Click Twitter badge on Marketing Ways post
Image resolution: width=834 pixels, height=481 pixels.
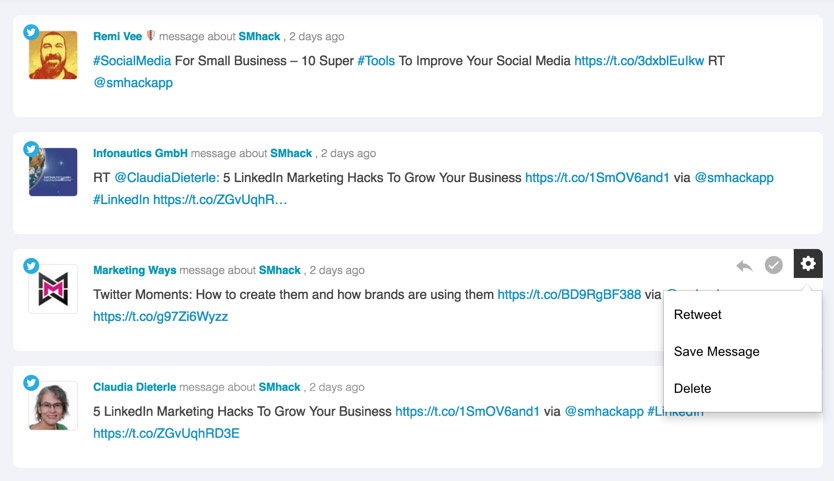pyautogui.click(x=31, y=266)
